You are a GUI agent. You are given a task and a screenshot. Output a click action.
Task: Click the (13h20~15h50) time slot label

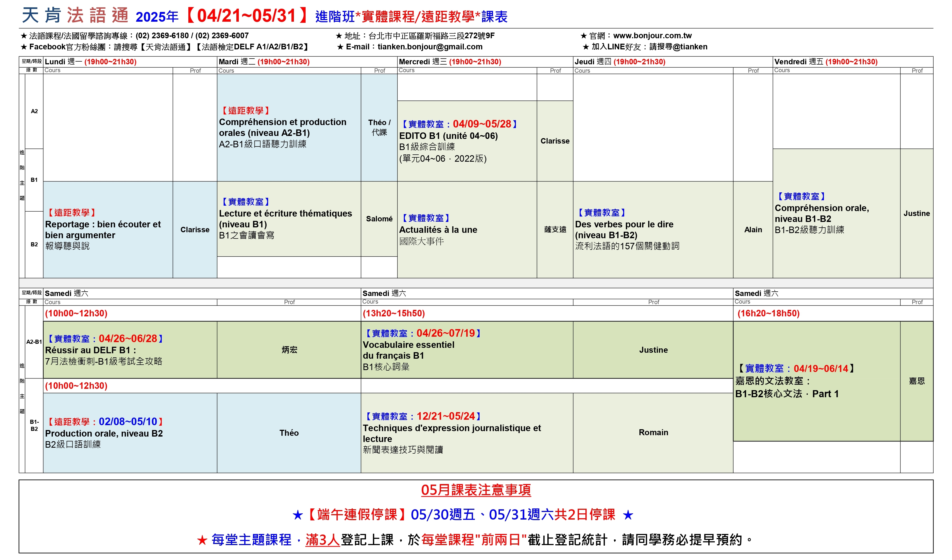coord(394,313)
